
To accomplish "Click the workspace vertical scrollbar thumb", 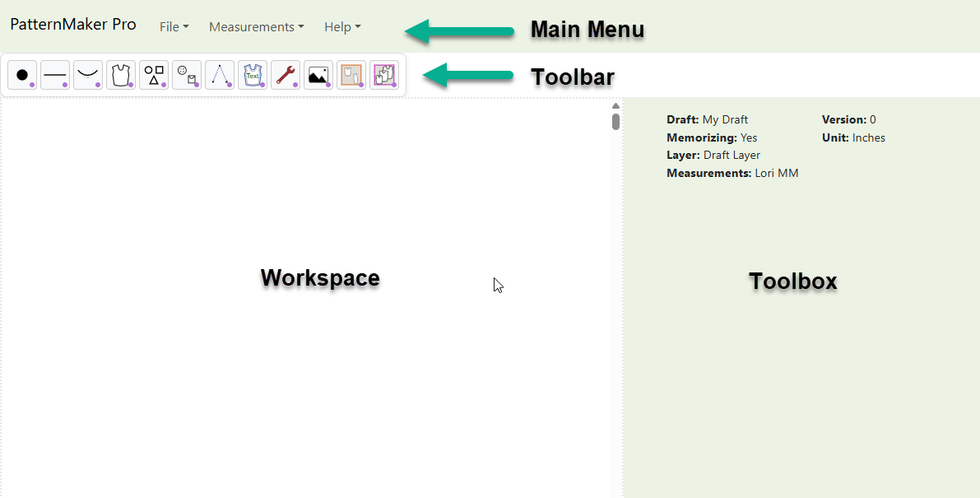I will (x=615, y=121).
